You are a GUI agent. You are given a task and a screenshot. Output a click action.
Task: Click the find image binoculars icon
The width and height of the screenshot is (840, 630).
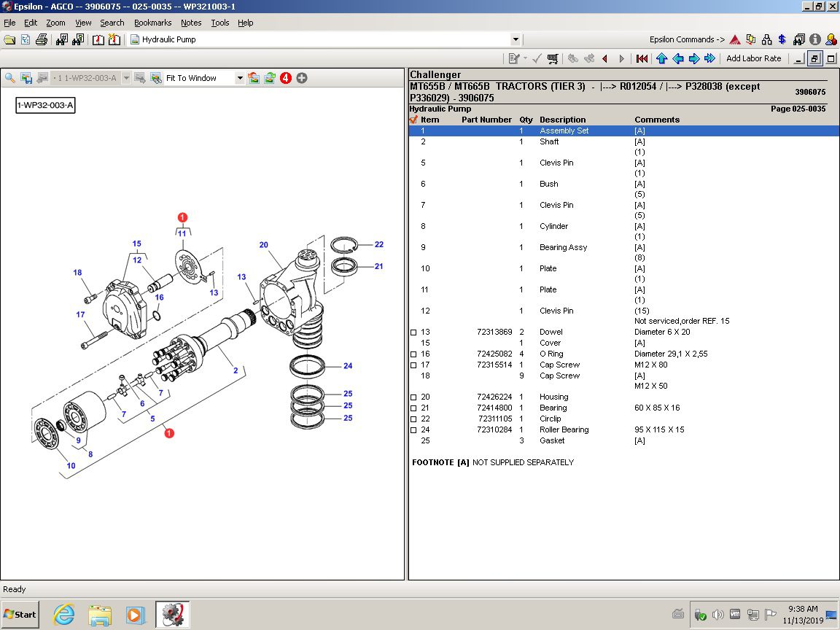[x=156, y=78]
